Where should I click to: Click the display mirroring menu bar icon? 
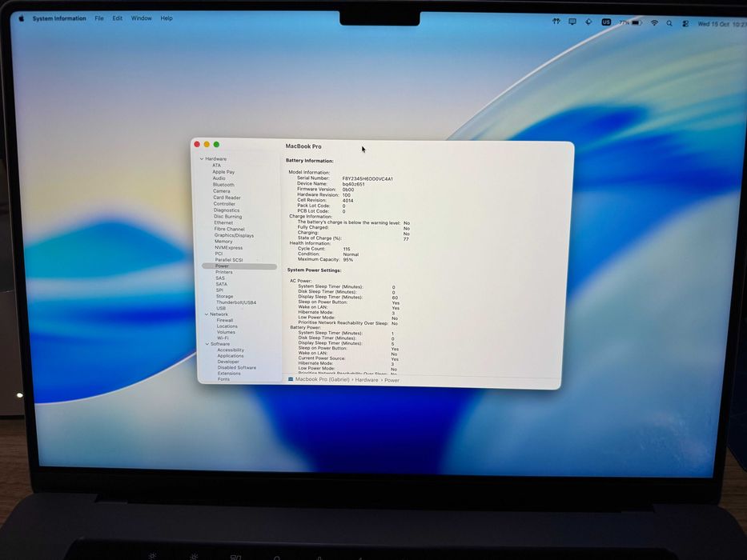pos(572,22)
